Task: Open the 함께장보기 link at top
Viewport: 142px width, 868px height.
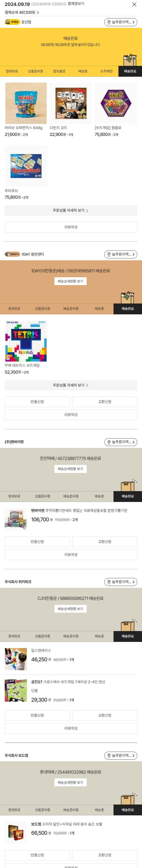Action: [76, 4]
